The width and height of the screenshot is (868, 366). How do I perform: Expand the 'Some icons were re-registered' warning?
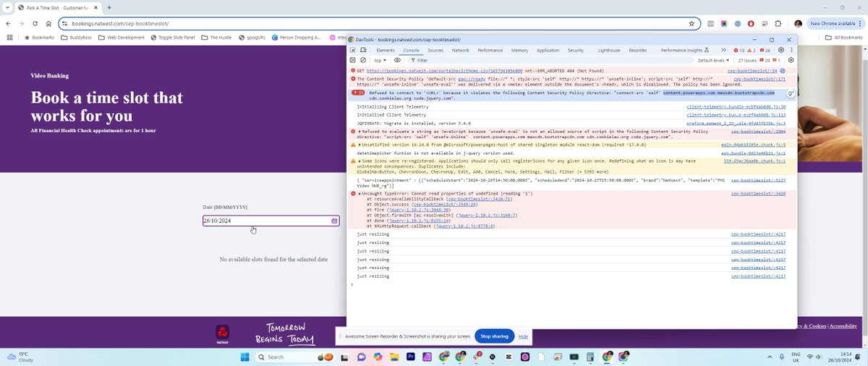pos(360,161)
